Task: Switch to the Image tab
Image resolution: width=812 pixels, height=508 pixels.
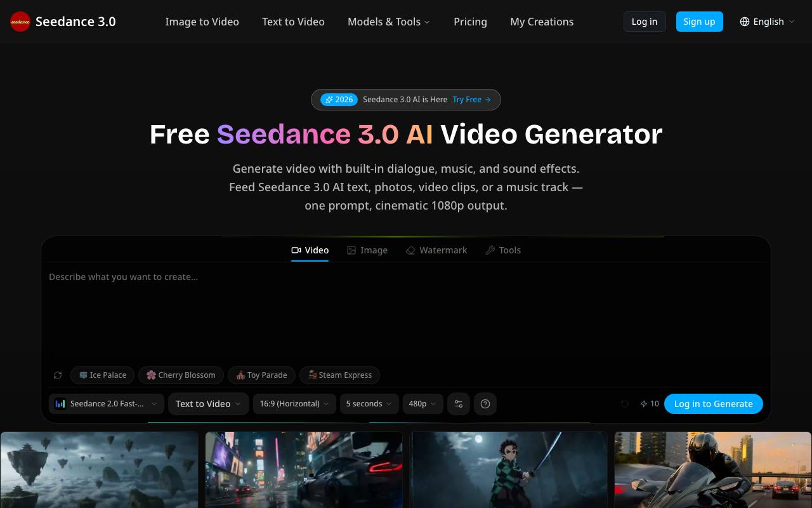Action: (x=367, y=250)
